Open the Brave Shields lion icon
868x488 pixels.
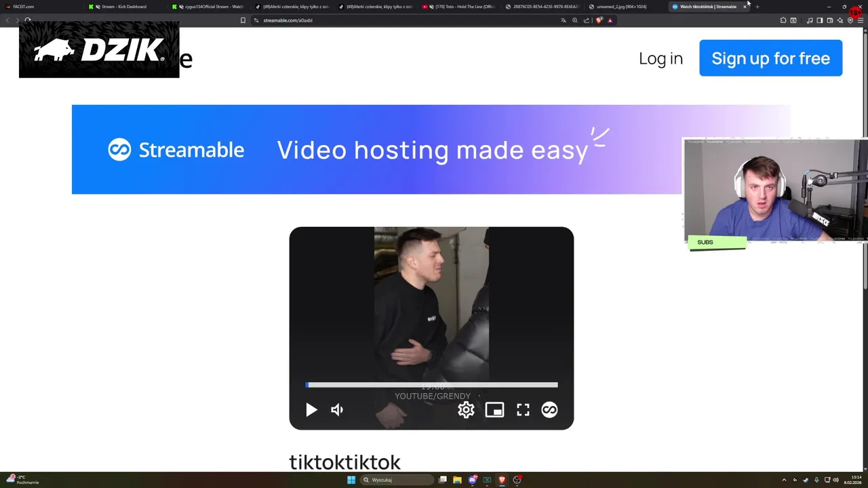point(599,20)
